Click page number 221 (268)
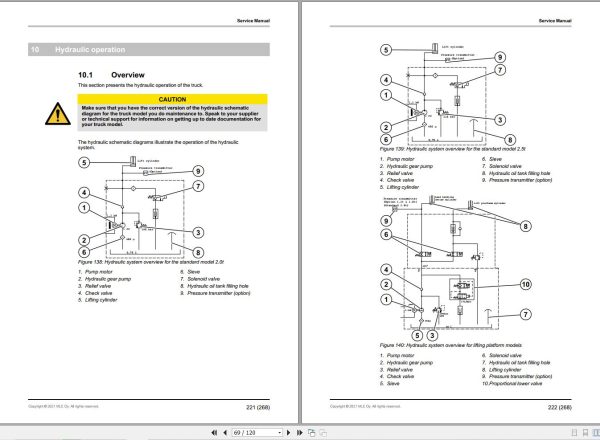600x440 pixels. pos(258,407)
